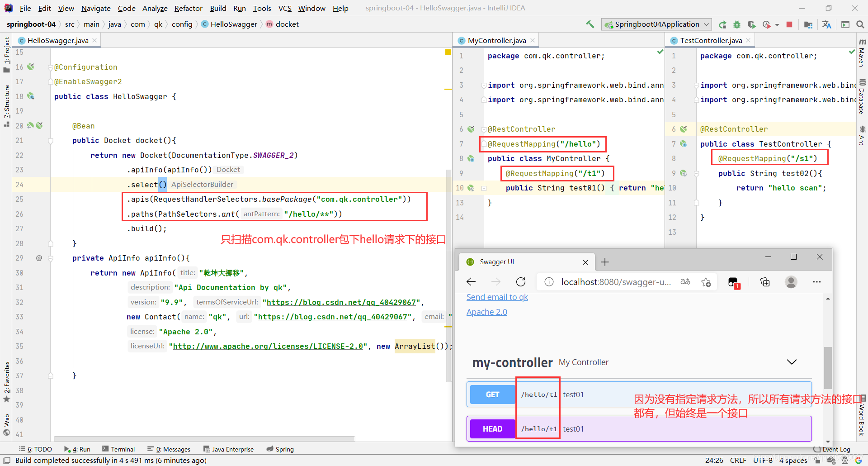The width and height of the screenshot is (868, 466).
Task: Open Project Structure icon in toolbar
Action: coord(808,24)
